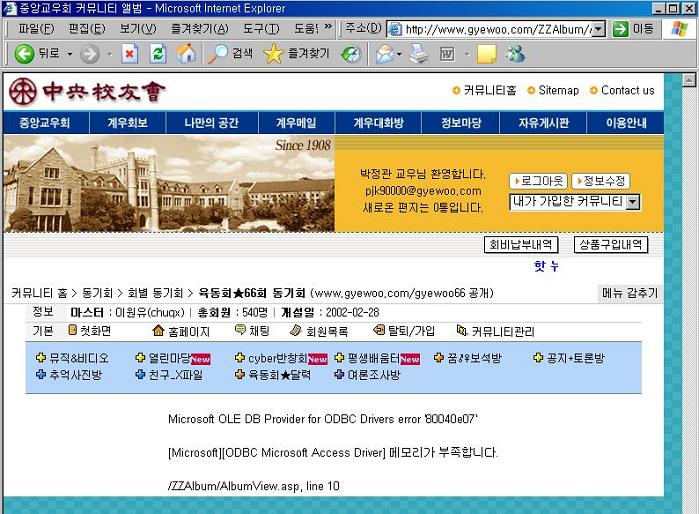This screenshot has height=514, width=699.
Task: Click the Mail envelope toolbar icon
Action: pyautogui.click(x=385, y=54)
